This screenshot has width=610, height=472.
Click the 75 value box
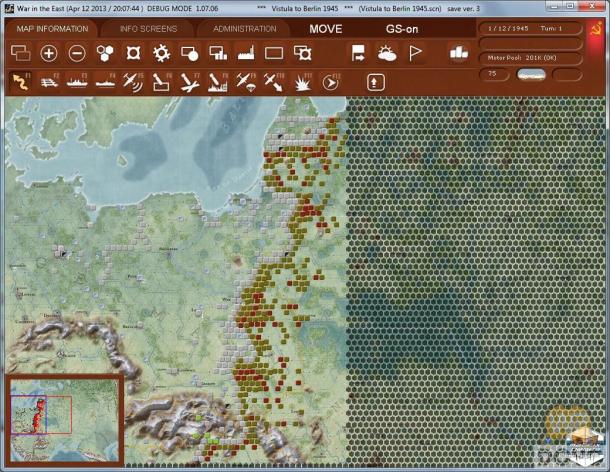(x=494, y=74)
